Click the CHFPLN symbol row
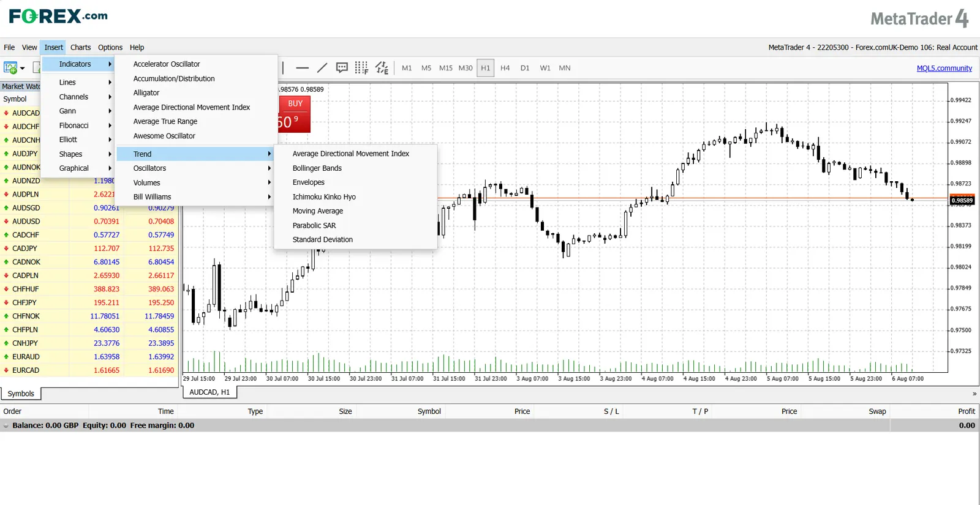Image resolution: width=980 pixels, height=505 pixels. (x=89, y=330)
